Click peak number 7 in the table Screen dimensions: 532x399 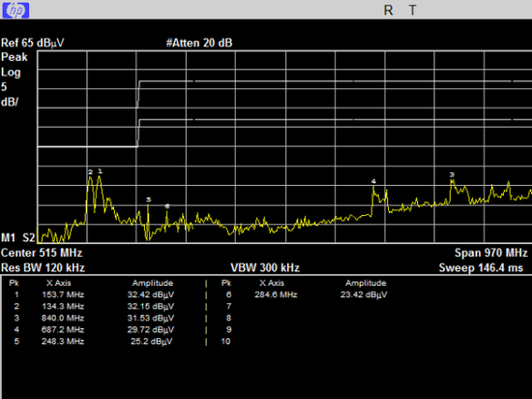(228, 306)
